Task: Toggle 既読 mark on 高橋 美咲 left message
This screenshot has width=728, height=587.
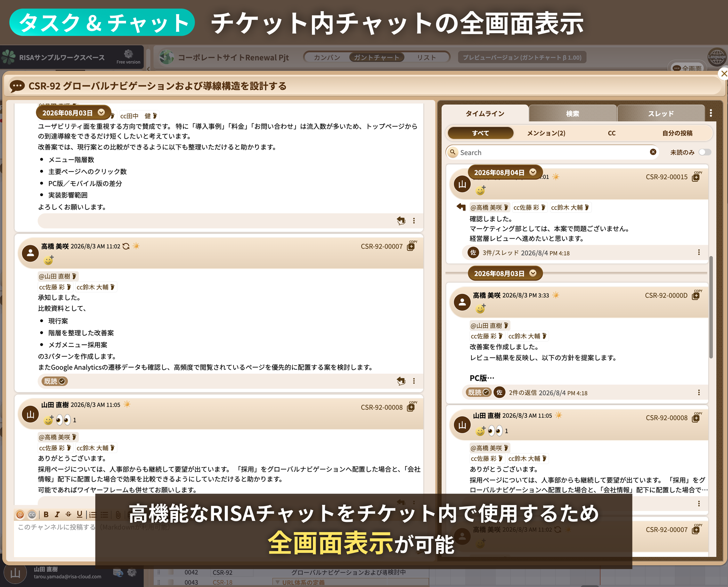Action: (54, 381)
